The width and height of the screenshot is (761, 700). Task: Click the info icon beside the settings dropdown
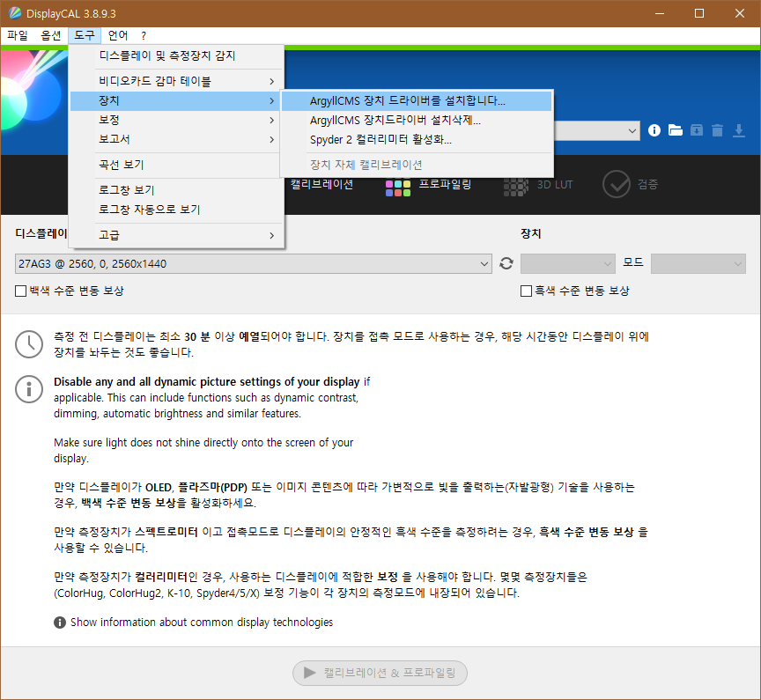tap(654, 130)
